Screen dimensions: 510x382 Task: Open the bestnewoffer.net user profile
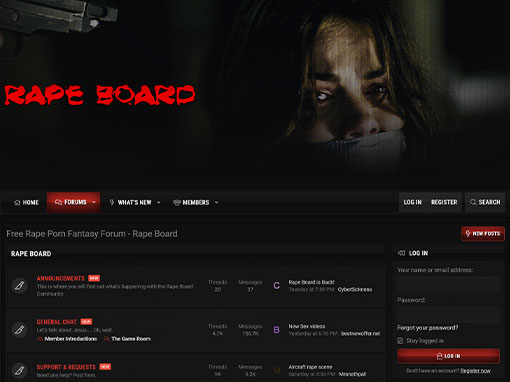pos(360,333)
